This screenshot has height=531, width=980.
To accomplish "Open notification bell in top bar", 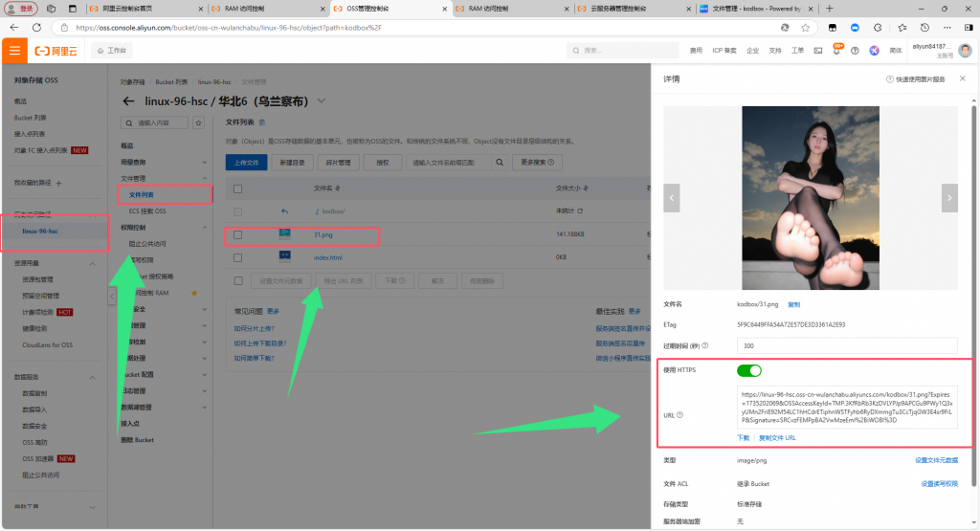I will tap(837, 50).
